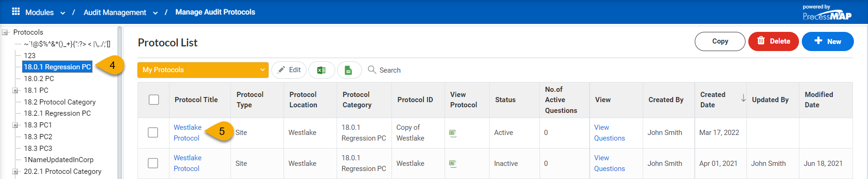Expand the Modules chevron menu

click(x=62, y=13)
